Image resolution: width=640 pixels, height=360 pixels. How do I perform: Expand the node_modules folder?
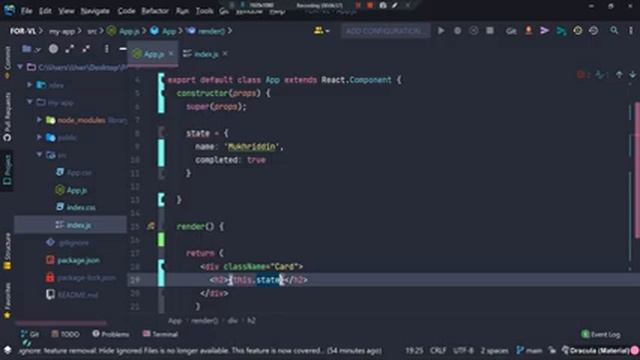tap(39, 120)
